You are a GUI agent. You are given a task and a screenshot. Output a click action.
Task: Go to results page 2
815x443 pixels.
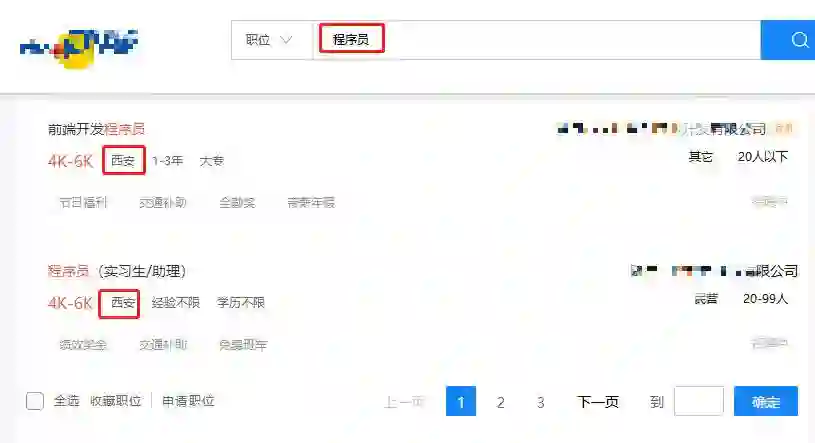tap(501, 401)
